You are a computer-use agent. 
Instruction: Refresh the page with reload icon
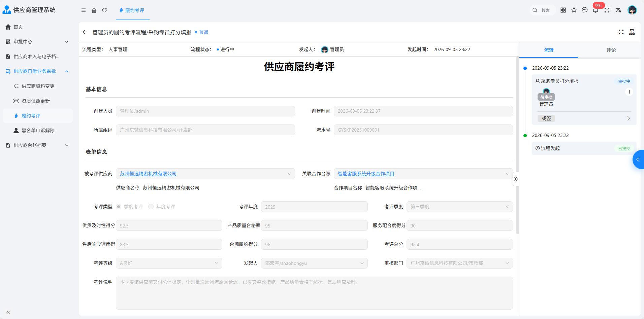pos(104,10)
